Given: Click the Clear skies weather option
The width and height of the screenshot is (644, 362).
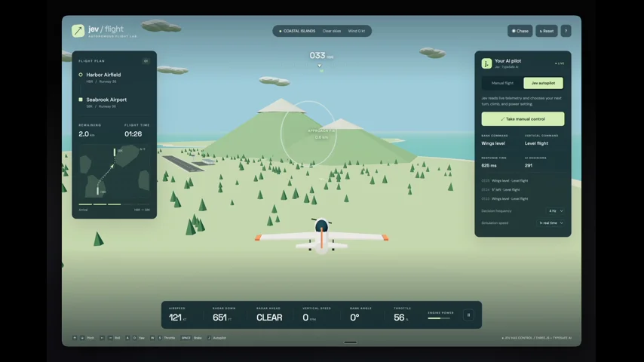Looking at the screenshot, I should coord(332,31).
